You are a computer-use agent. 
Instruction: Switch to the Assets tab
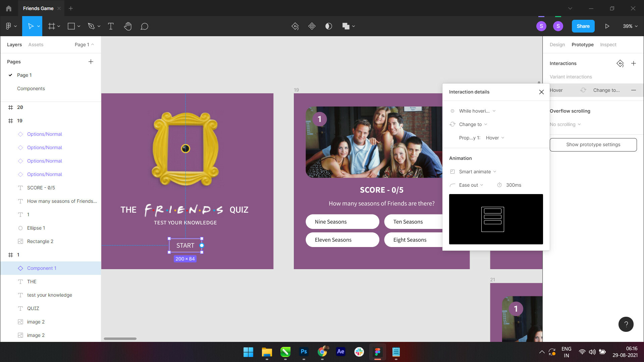36,45
